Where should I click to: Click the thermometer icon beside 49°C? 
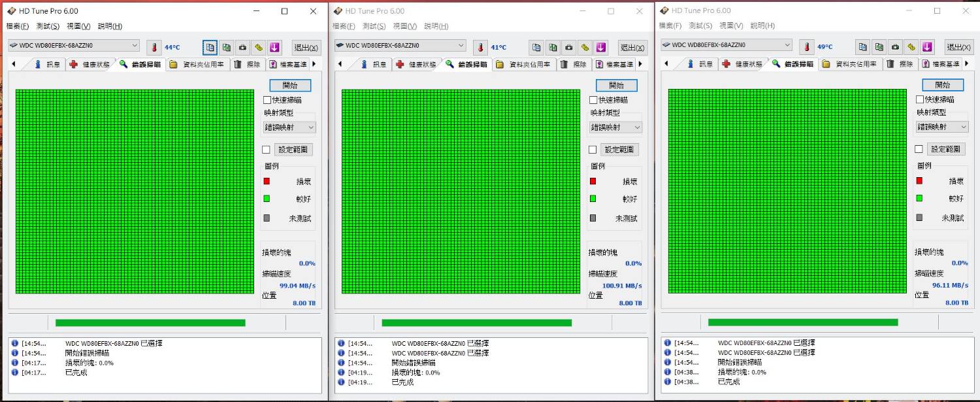pos(807,47)
